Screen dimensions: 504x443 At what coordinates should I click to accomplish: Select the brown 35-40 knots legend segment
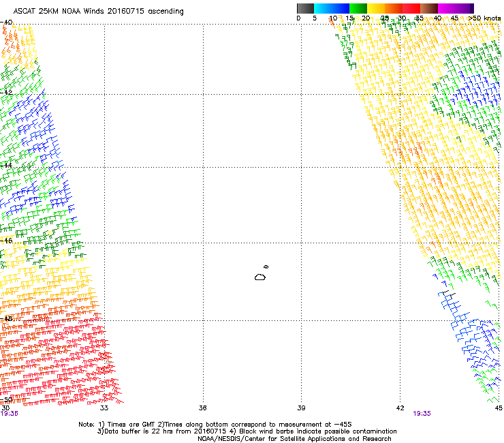pyautogui.click(x=429, y=8)
